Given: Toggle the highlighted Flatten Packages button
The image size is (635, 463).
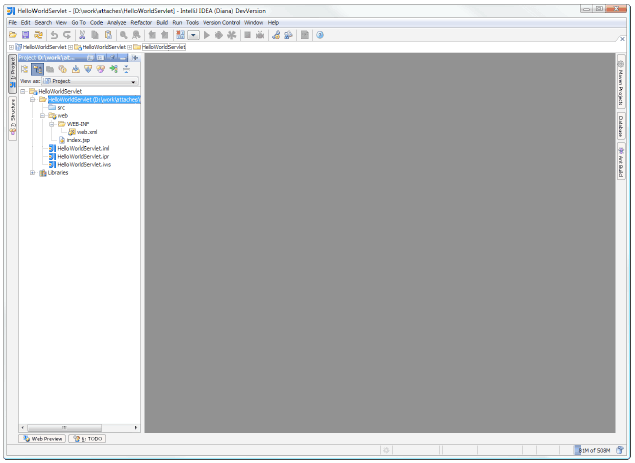Looking at the screenshot, I should click(x=37, y=69).
